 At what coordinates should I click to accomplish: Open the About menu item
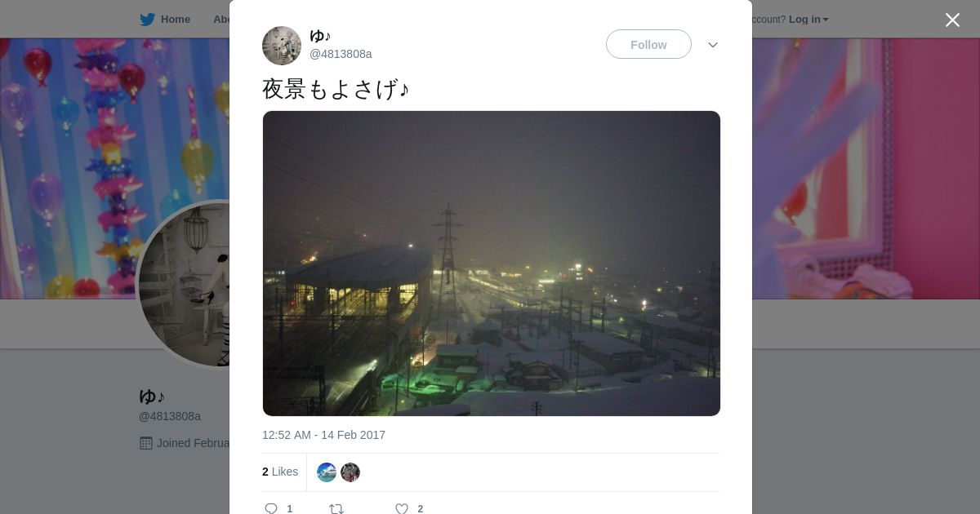point(221,20)
